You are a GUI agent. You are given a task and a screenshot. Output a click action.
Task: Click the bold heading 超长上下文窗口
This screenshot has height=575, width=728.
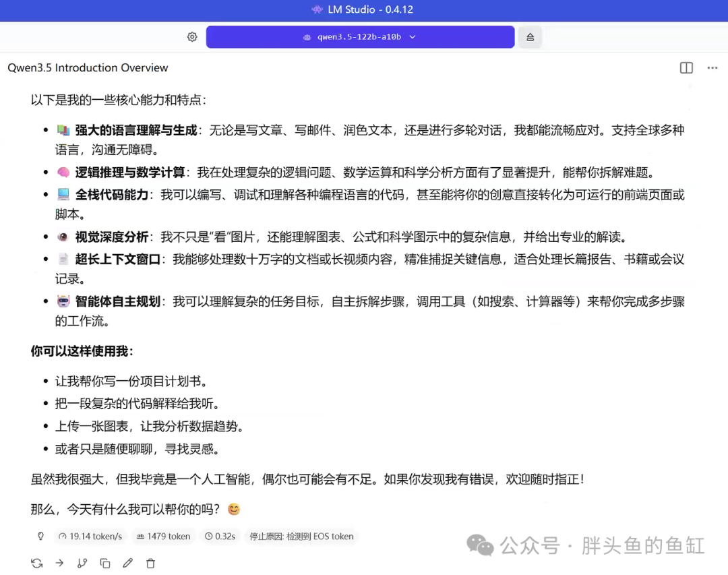[118, 260]
